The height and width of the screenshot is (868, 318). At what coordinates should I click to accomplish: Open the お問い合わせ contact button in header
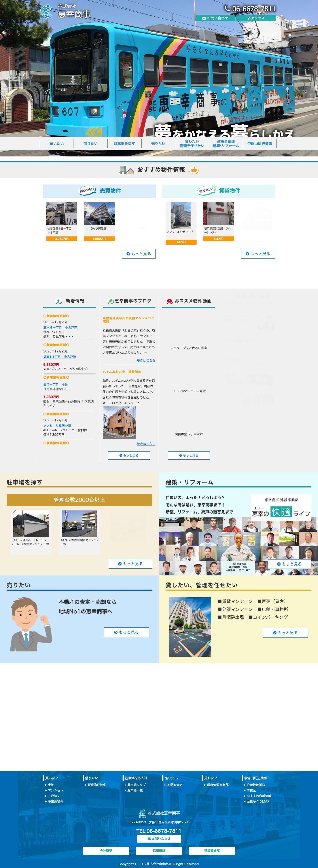pyautogui.click(x=215, y=18)
